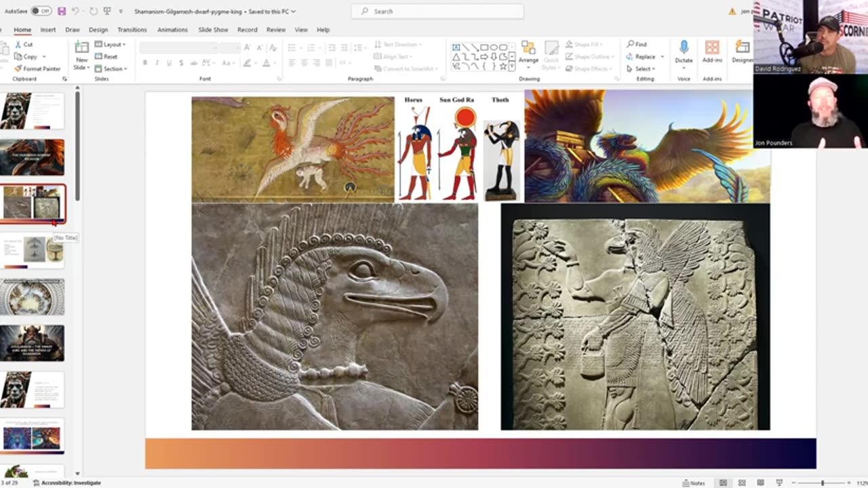Select the Rectangle shape in gallery
The height and width of the screenshot is (488, 868).
484,47
